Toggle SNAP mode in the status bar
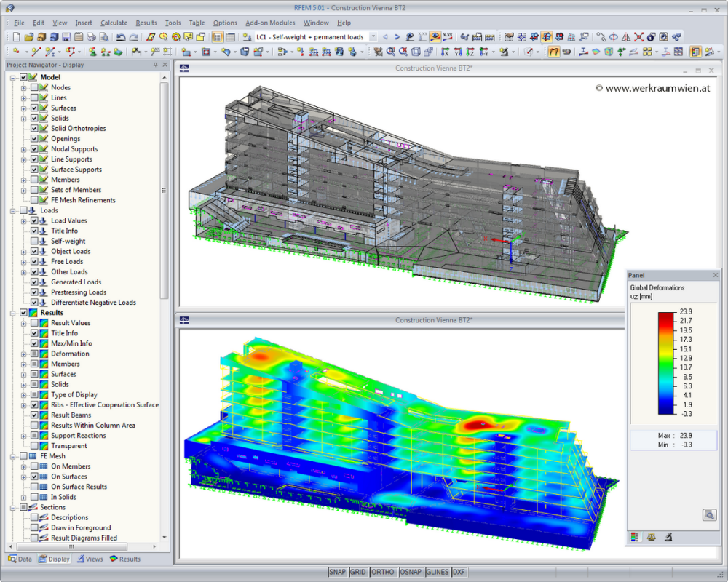 (337, 572)
